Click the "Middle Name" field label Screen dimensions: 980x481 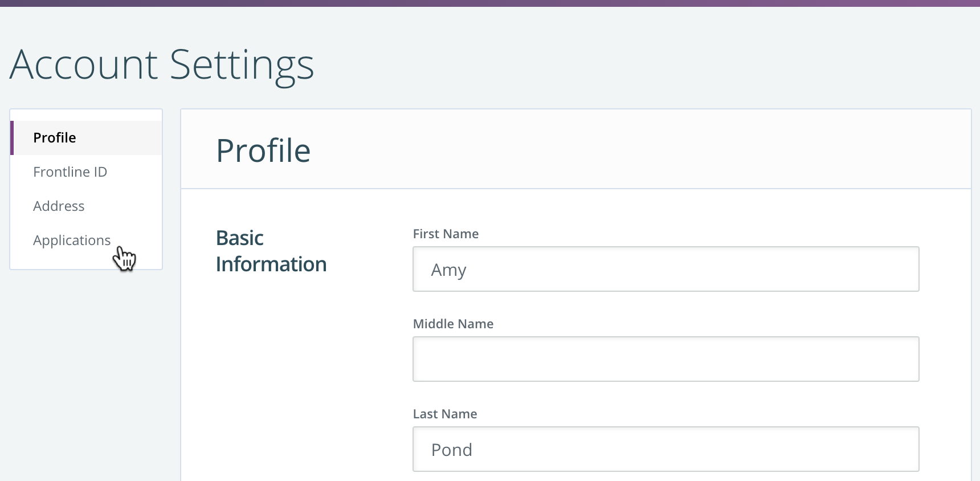(453, 324)
